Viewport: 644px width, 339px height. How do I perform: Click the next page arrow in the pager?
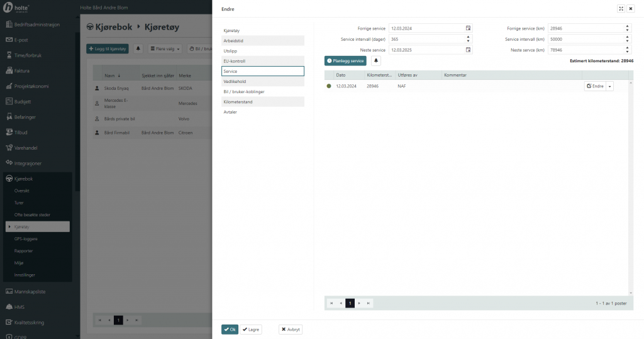click(360, 303)
